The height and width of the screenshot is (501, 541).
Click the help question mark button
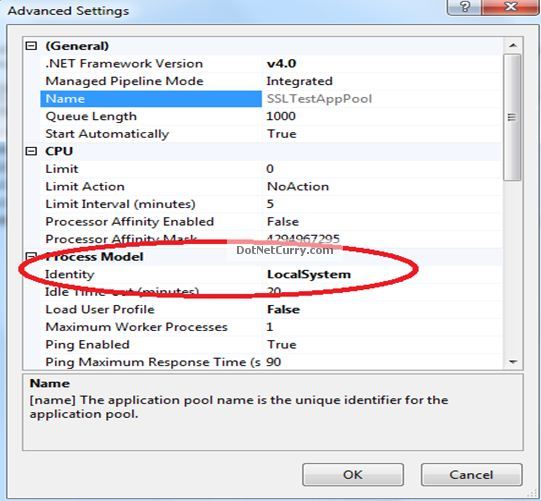pos(465,7)
